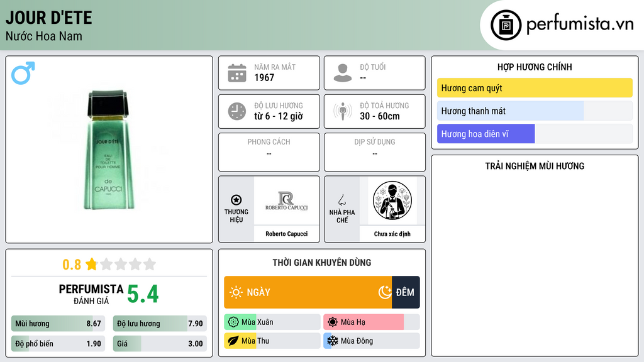The width and height of the screenshot is (644, 362).
Task: Click the Perfumista Đánh Giá label
Action: pos(91,294)
